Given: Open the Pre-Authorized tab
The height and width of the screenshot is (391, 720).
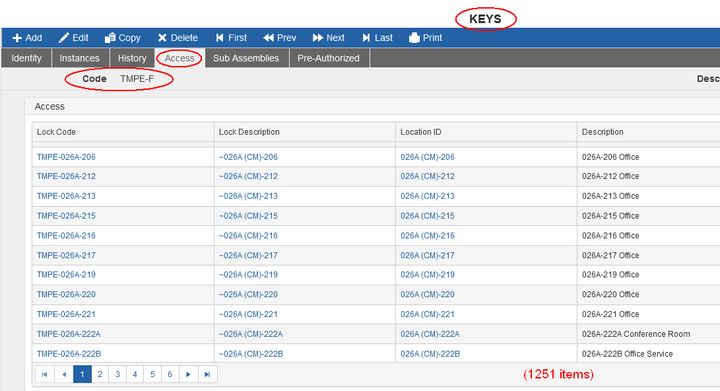Looking at the screenshot, I should pos(328,58).
